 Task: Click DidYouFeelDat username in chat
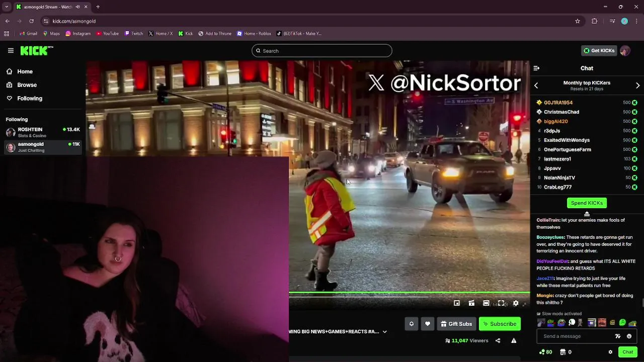point(552,261)
